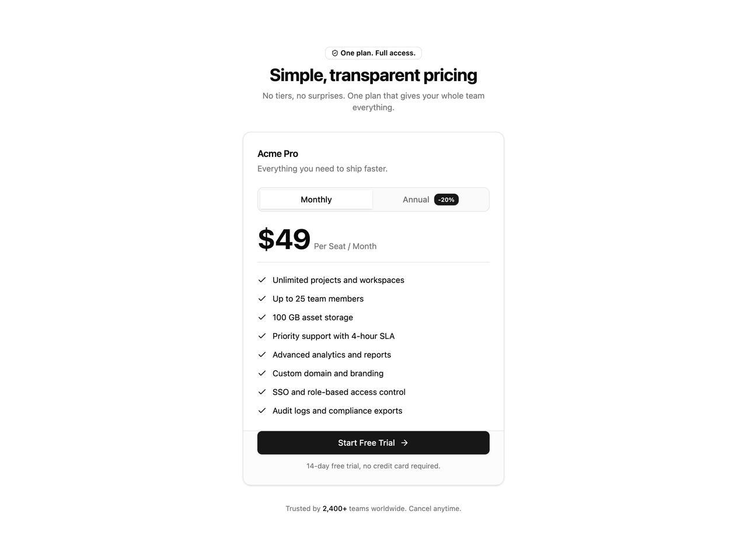Click checkmark next to Up to 25 team members

262,299
